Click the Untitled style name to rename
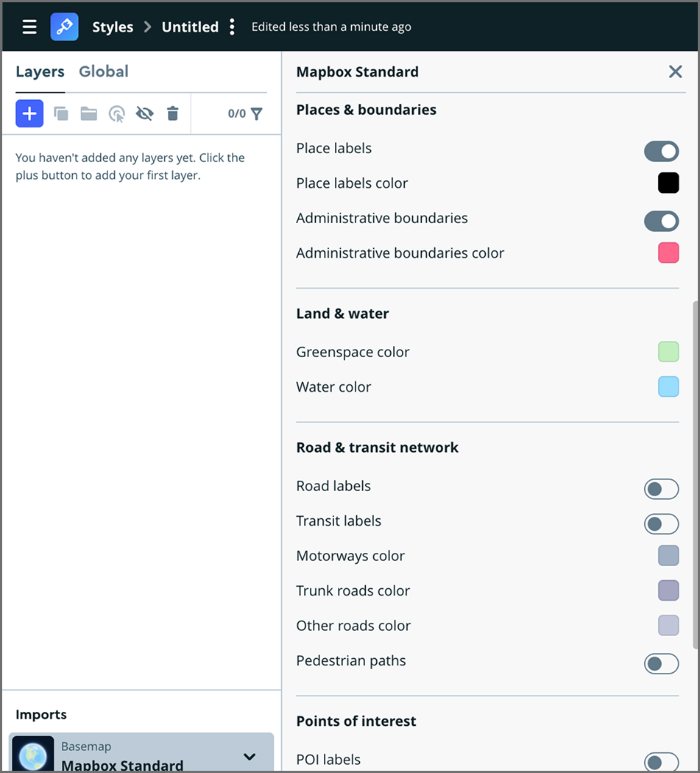700x773 pixels. click(190, 27)
